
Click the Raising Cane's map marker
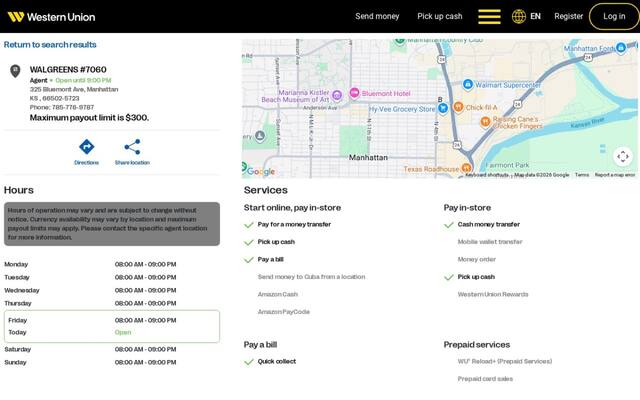[x=485, y=121]
